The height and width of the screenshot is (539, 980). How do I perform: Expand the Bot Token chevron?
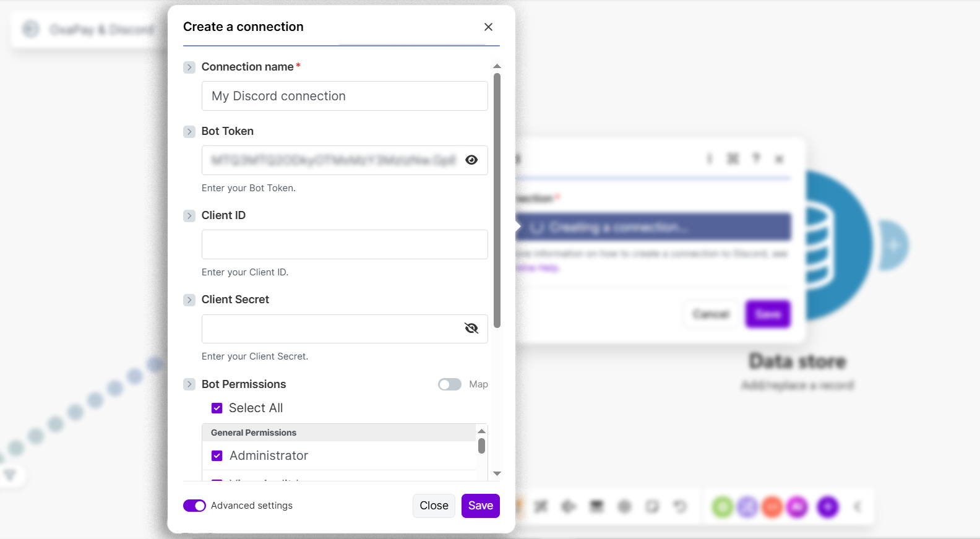pos(189,132)
